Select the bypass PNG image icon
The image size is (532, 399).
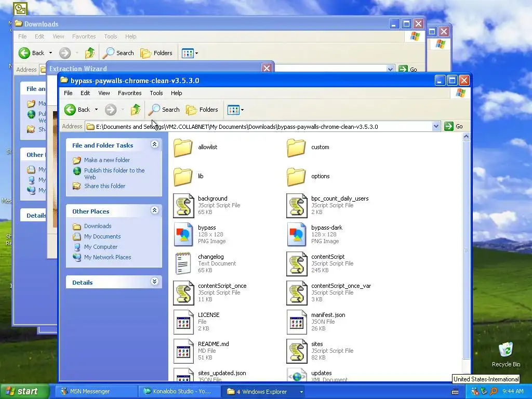(x=183, y=234)
